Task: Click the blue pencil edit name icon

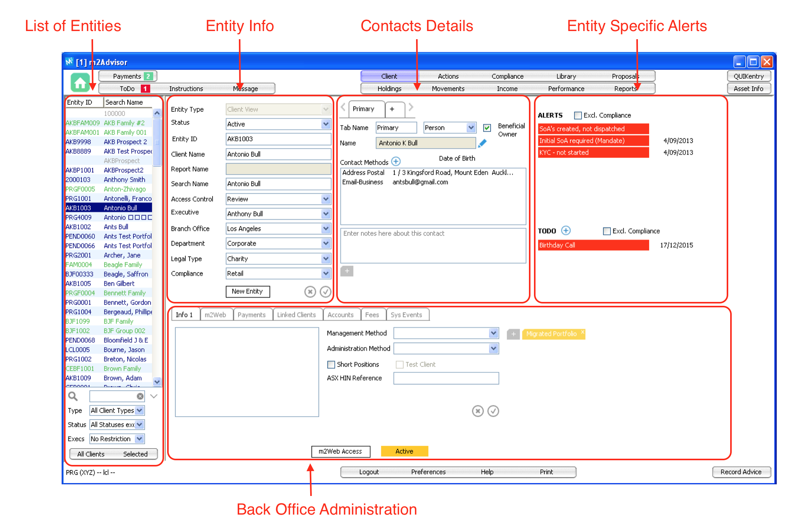Action: (482, 143)
